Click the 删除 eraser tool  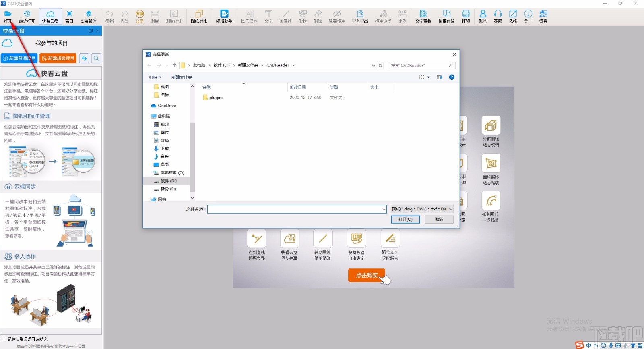[318, 16]
